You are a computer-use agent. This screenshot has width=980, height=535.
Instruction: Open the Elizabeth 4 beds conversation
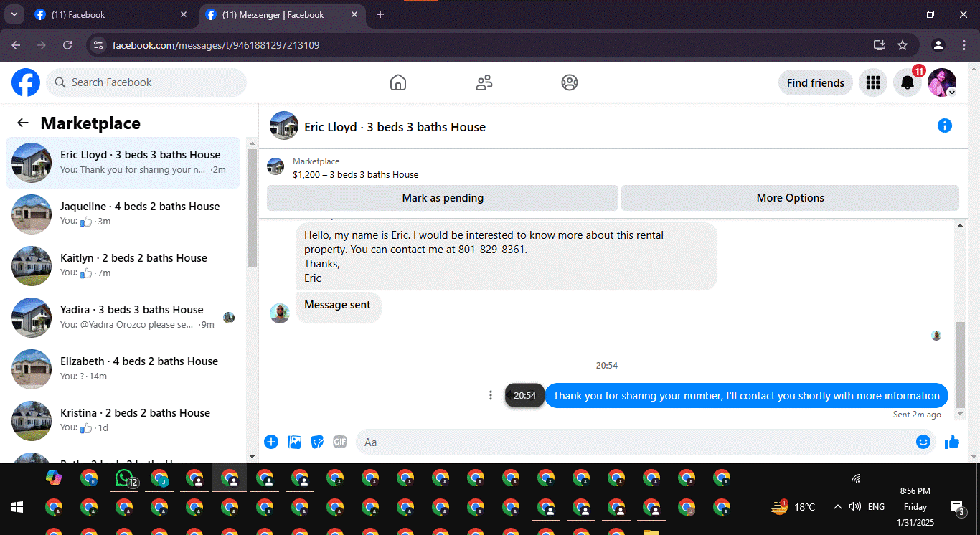click(x=123, y=369)
